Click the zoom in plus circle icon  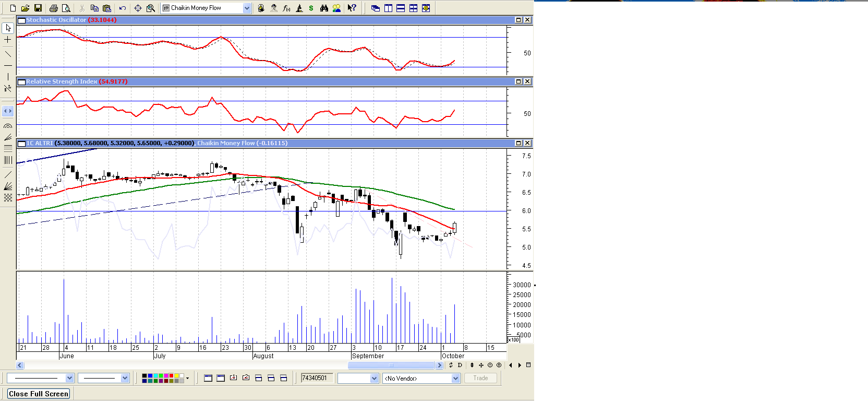499,365
